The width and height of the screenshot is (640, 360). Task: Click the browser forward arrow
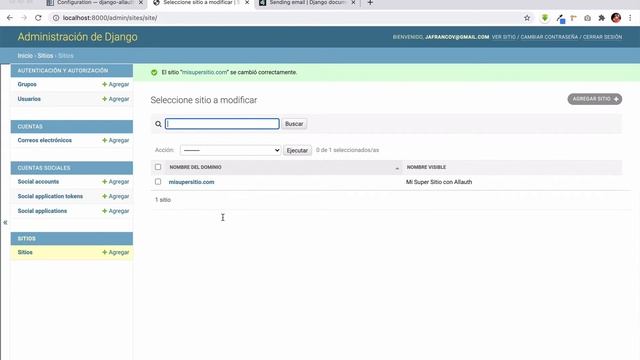click(24, 18)
